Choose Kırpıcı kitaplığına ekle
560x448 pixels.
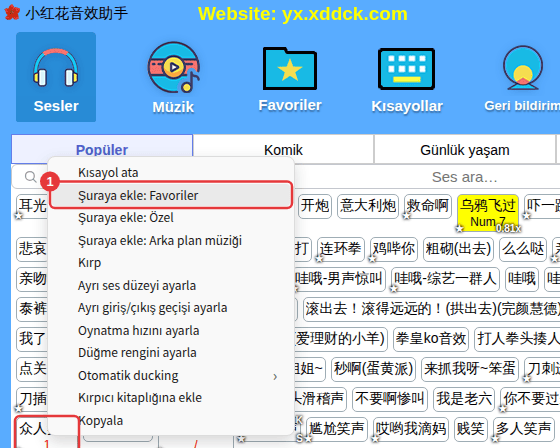coord(171,398)
